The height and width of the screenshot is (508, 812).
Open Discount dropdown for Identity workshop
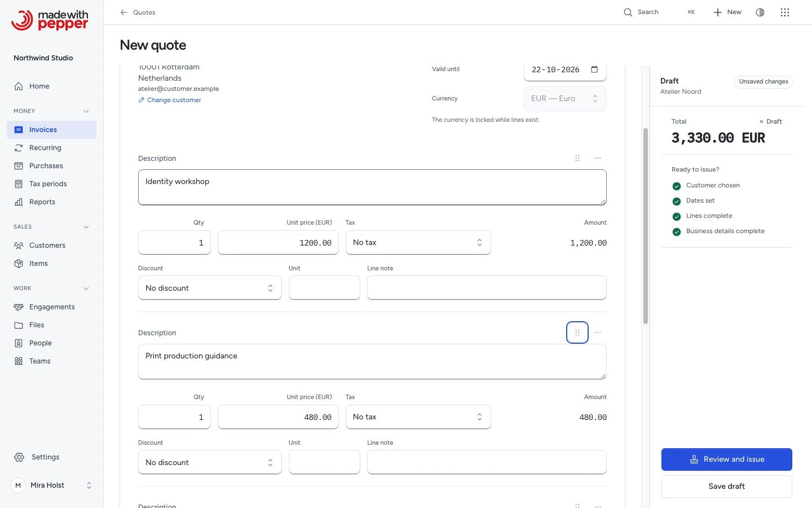210,288
